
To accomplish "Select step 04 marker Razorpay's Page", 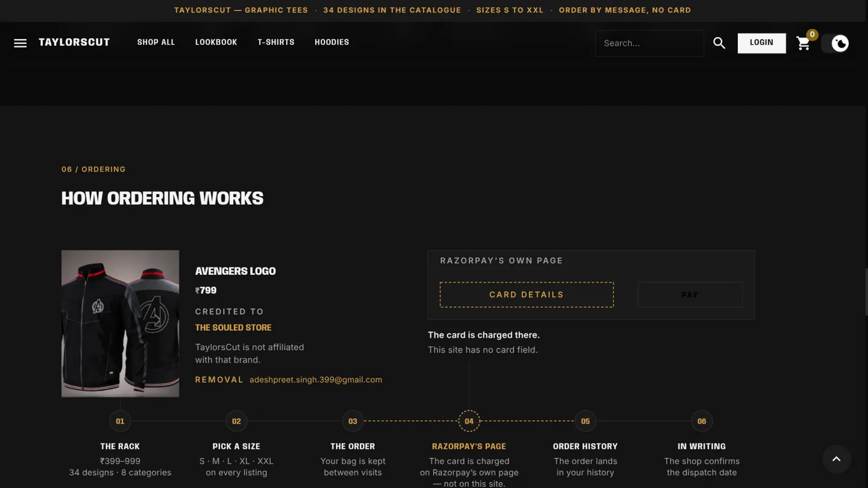I will [x=469, y=421].
